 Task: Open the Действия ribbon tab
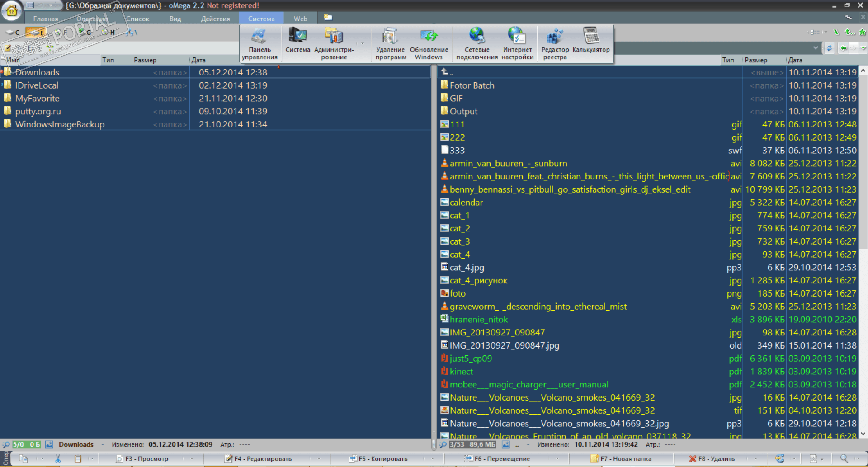click(x=215, y=19)
